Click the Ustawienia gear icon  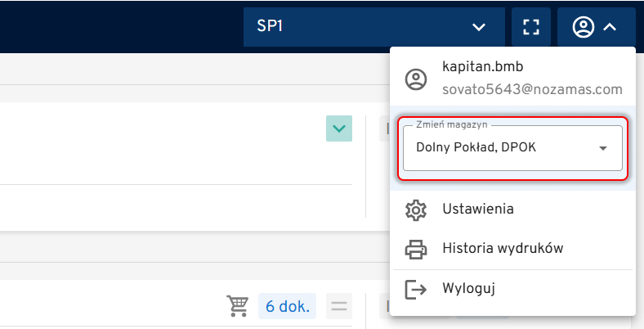[x=416, y=210]
